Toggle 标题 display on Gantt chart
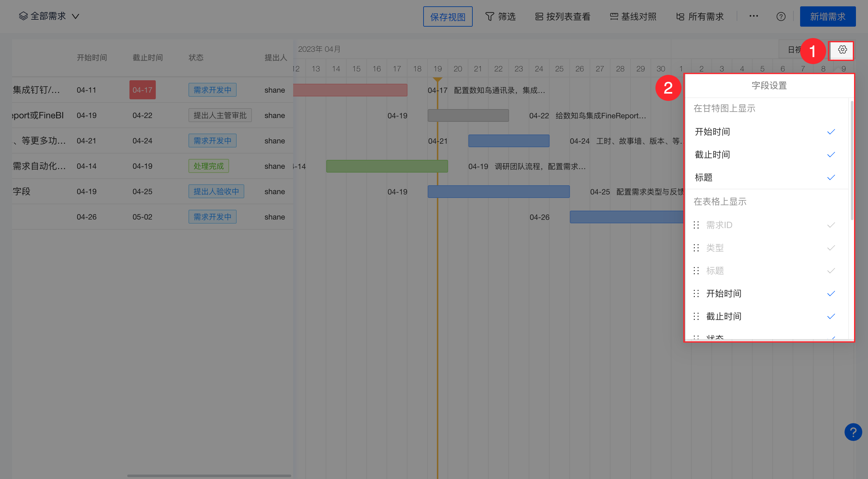The image size is (868, 479). pos(831,178)
